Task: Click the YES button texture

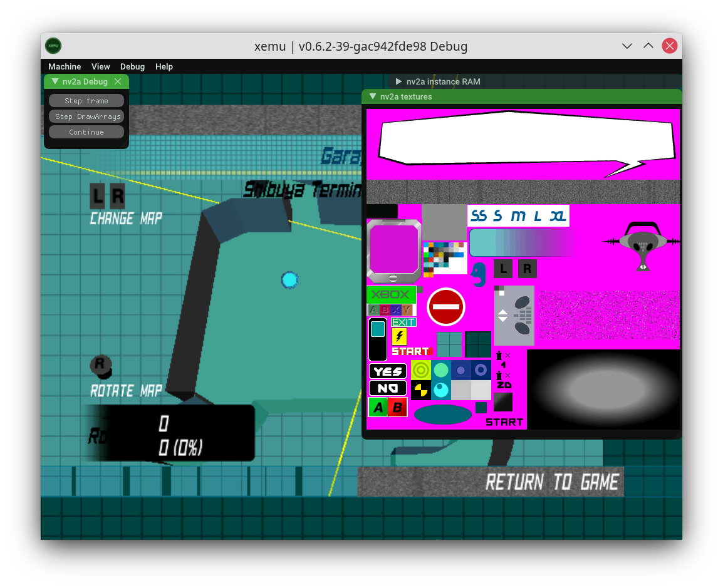Action: pos(387,371)
